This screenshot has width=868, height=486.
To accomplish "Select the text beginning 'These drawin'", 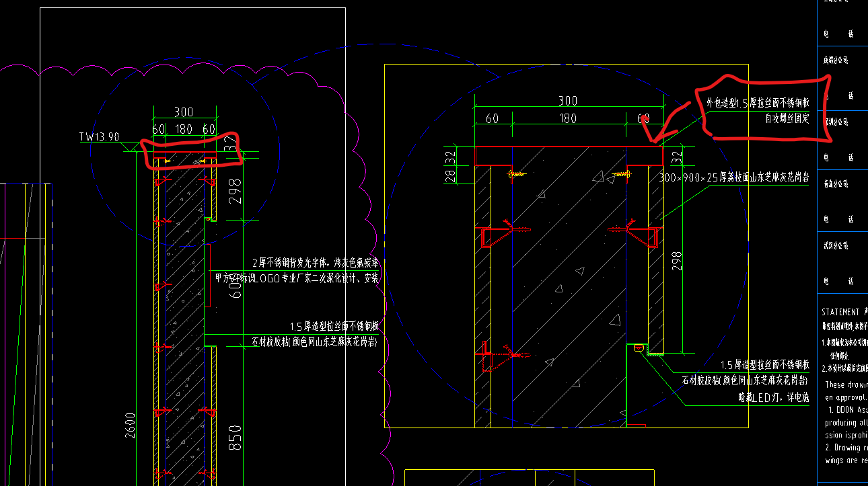I will (x=846, y=384).
